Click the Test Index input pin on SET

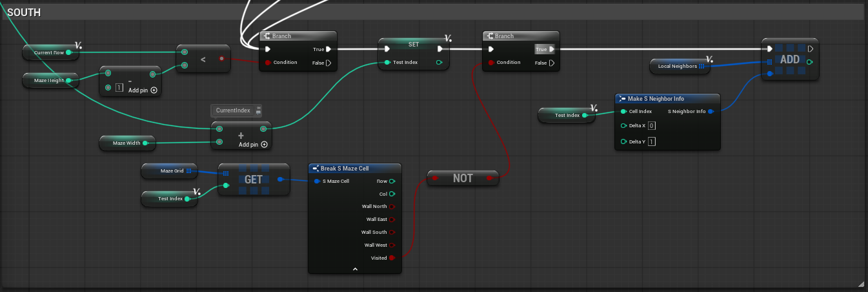pos(387,63)
